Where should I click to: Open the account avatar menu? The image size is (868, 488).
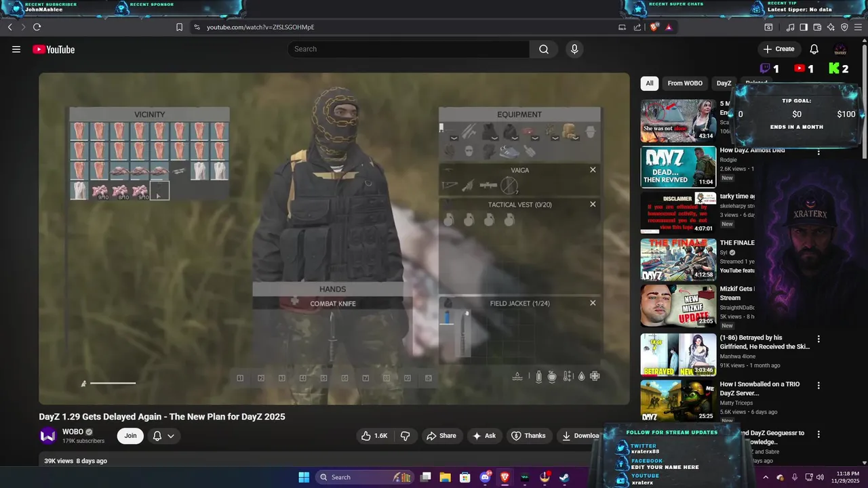(840, 49)
